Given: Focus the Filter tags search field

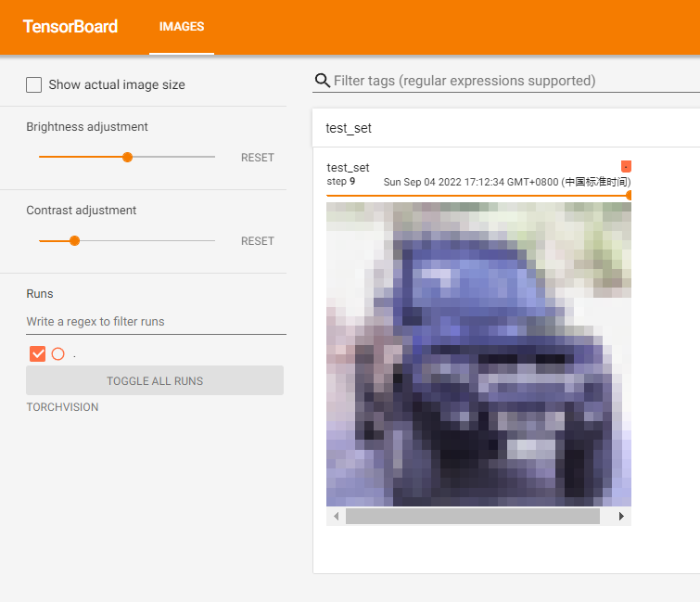Looking at the screenshot, I should [510, 81].
